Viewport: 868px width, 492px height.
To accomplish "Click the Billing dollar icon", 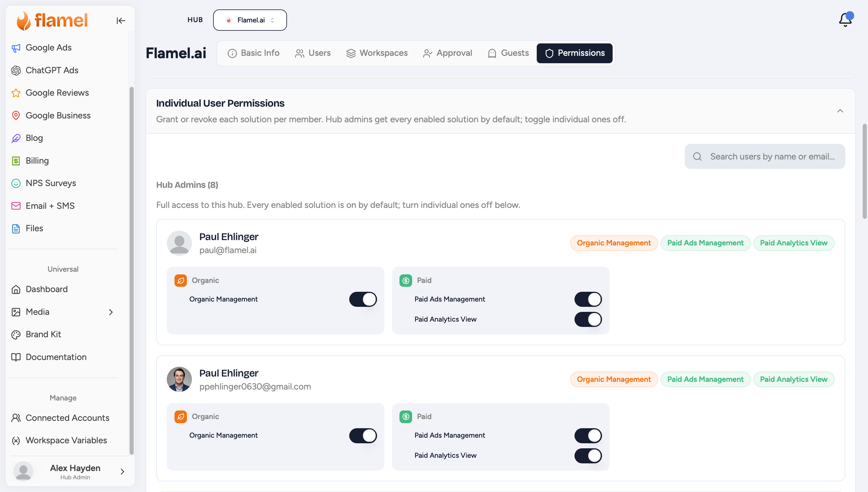I will tap(16, 161).
